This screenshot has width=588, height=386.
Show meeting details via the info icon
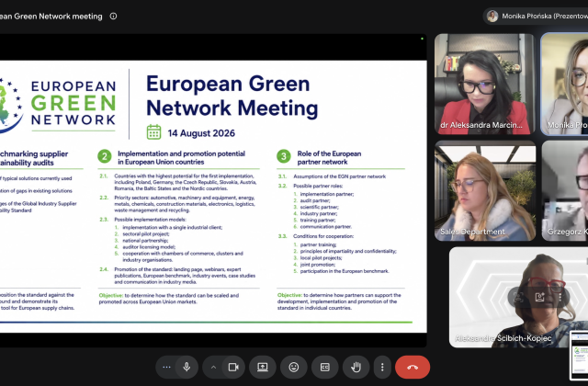[x=113, y=17]
